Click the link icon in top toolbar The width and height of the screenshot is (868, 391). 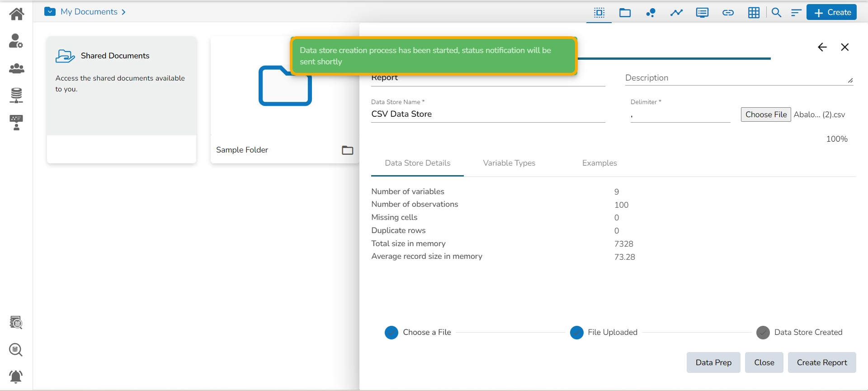(728, 13)
